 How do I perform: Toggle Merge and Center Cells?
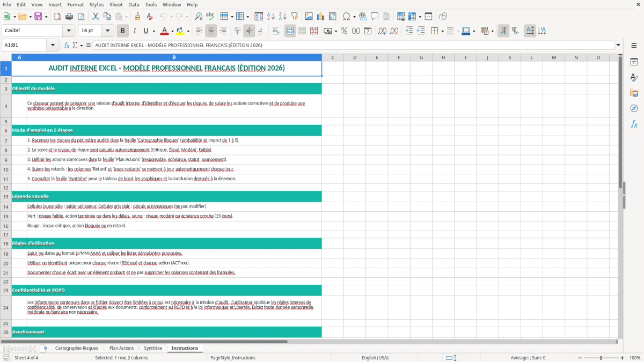[x=290, y=31]
